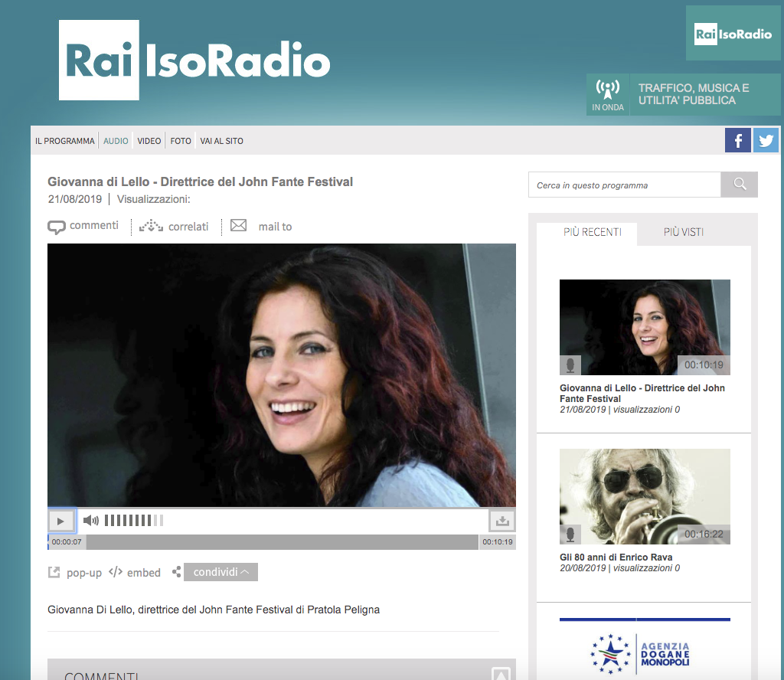
Task: Open the Twitter page icon
Action: [x=766, y=140]
